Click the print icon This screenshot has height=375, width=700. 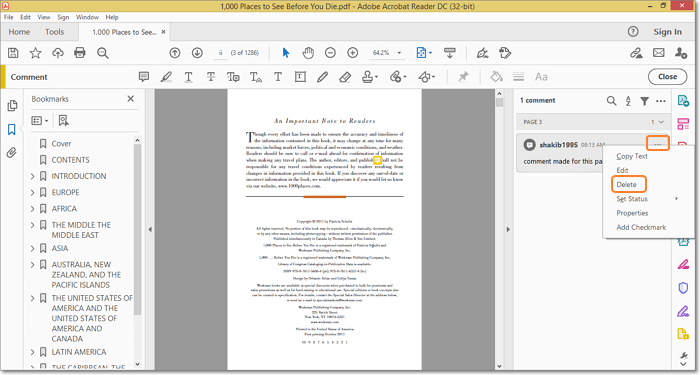[80, 53]
